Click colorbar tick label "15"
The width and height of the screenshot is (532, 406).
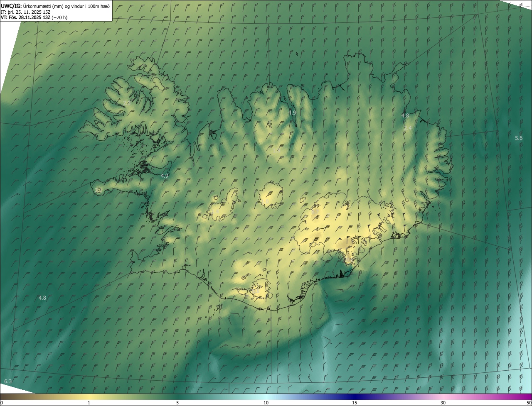(x=355, y=403)
